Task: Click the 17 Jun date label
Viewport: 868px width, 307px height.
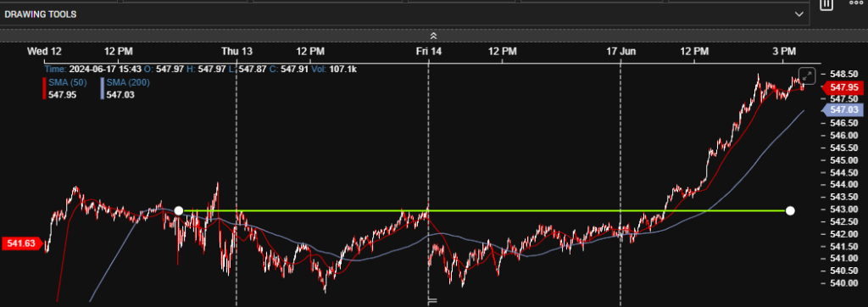Action: [x=621, y=52]
